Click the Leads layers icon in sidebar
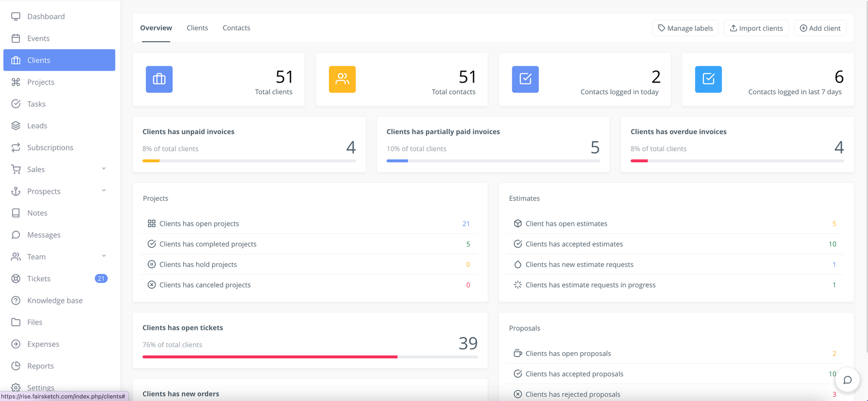The height and width of the screenshot is (401, 868). coord(16,126)
